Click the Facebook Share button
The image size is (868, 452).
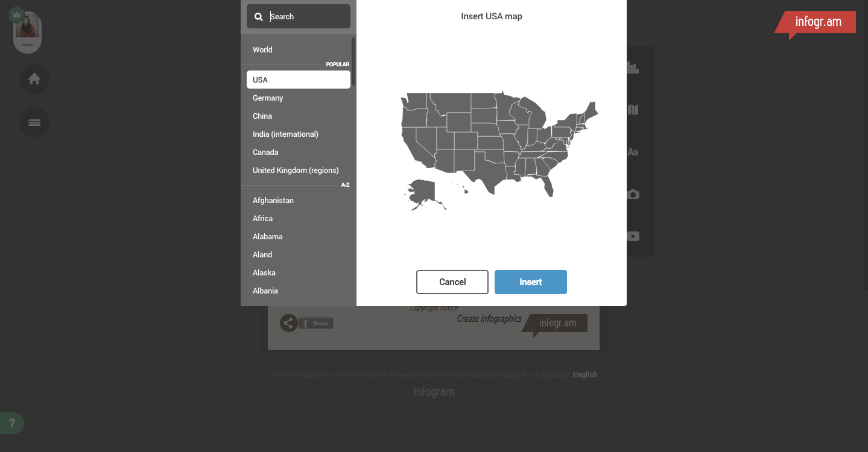(x=315, y=323)
